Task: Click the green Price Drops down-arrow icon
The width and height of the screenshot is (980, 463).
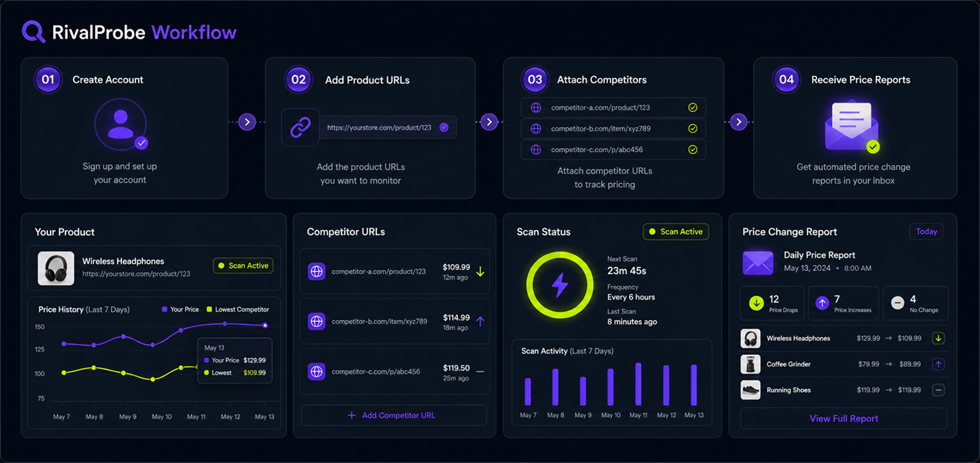Action: point(756,303)
